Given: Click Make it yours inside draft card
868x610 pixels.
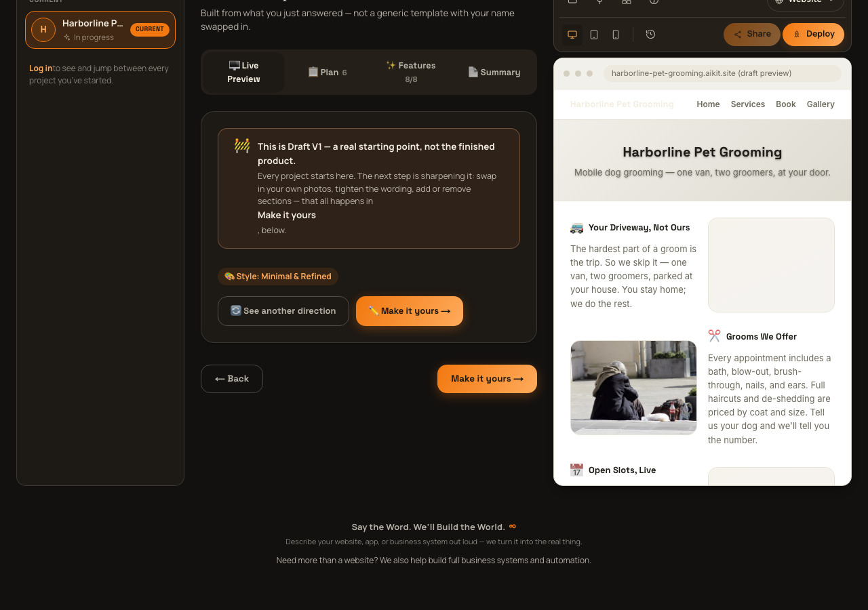Looking at the screenshot, I should 410,311.
